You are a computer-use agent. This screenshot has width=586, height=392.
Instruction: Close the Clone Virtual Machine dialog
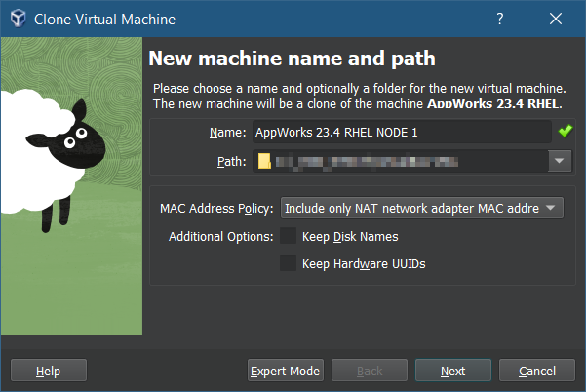tap(555, 19)
